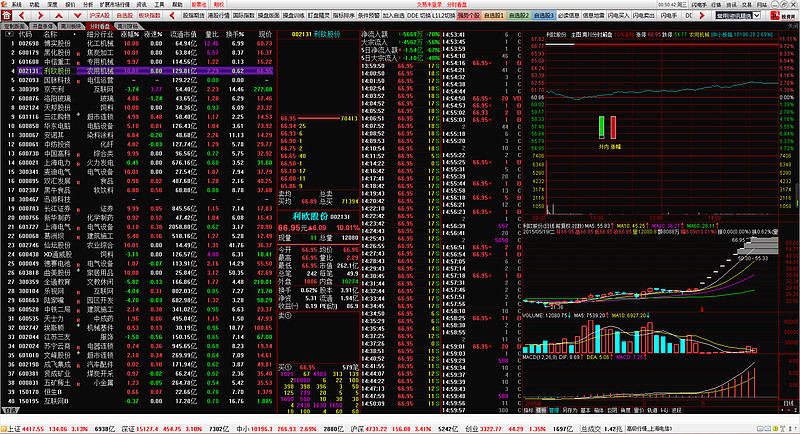The width and height of the screenshot is (800, 434).
Task: Open the 扩展市场行情 menu
Action: tap(114, 4)
